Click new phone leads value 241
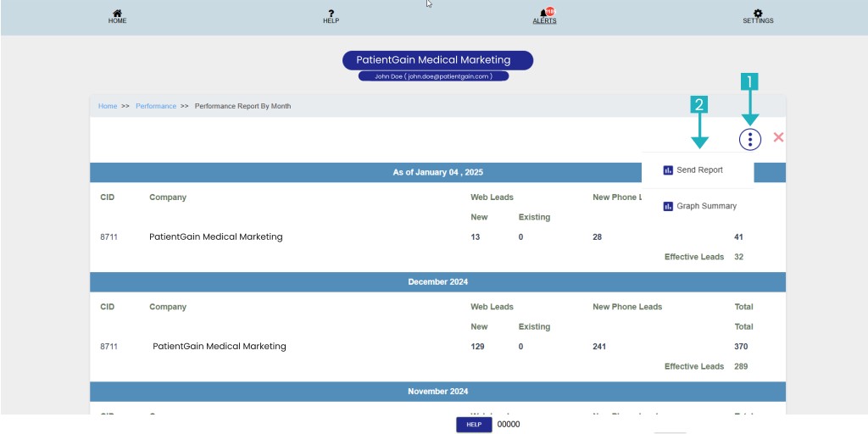 pyautogui.click(x=599, y=347)
